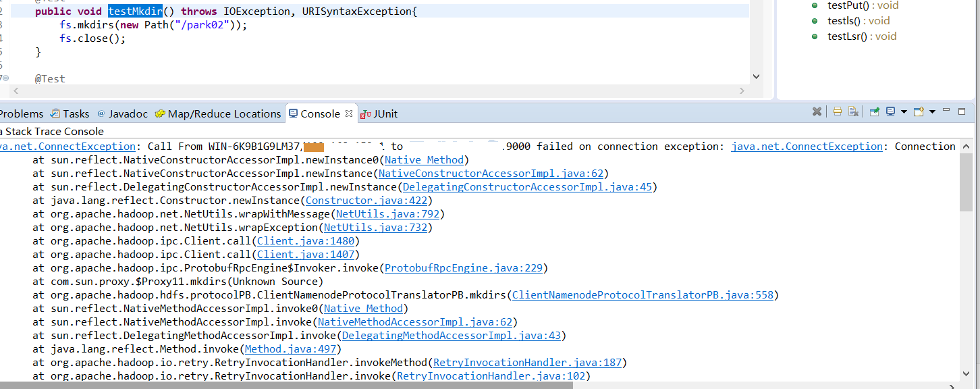Switch to the JUnit tab

(x=379, y=113)
